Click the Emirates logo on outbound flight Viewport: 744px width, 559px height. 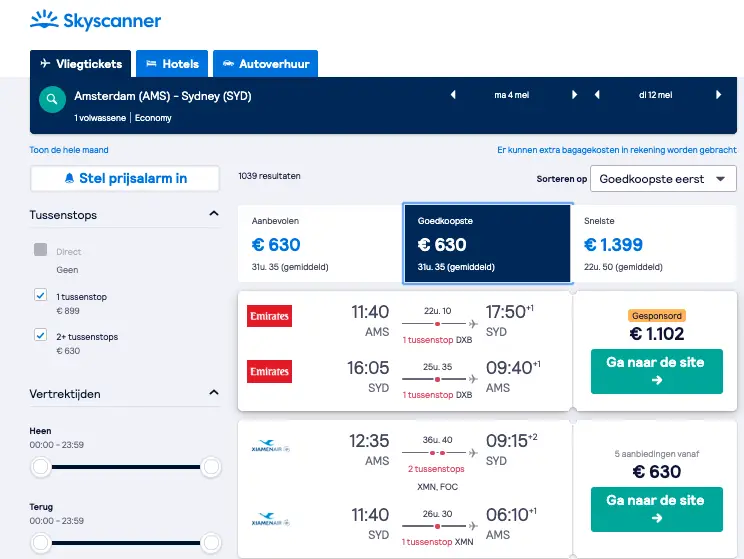(x=269, y=316)
